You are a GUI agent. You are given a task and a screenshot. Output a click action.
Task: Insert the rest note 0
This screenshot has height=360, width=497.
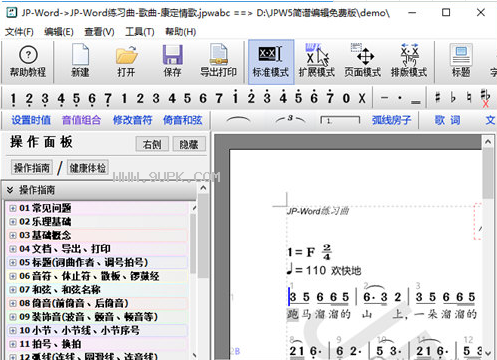[346, 98]
